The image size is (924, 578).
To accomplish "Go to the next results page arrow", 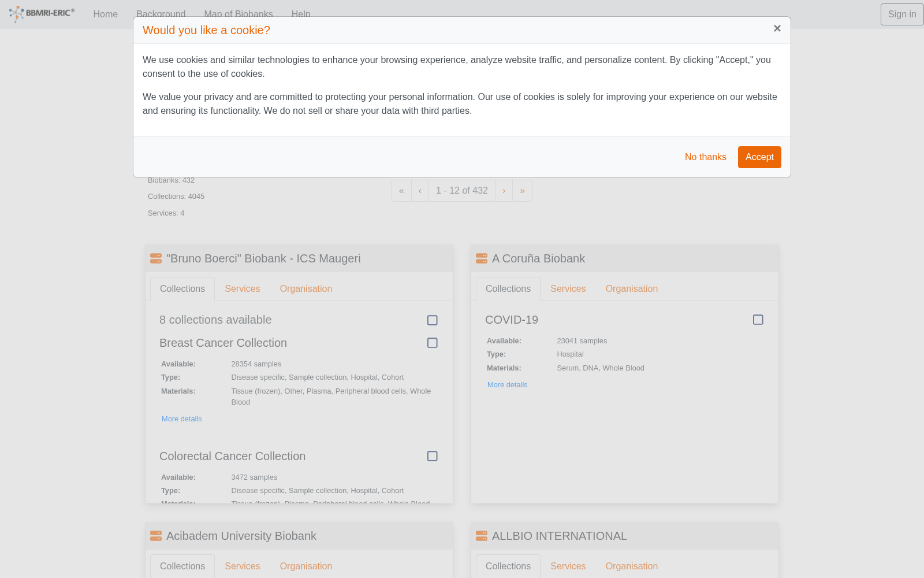I will click(504, 191).
